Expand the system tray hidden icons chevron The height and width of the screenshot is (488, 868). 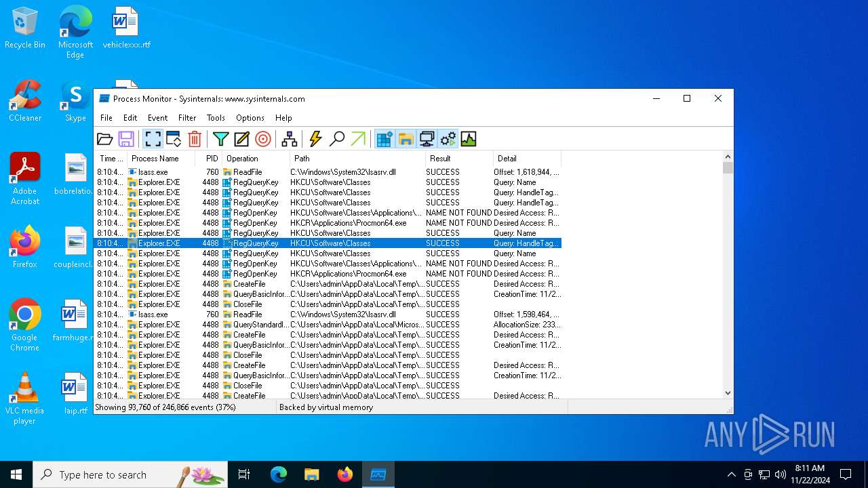(x=731, y=474)
